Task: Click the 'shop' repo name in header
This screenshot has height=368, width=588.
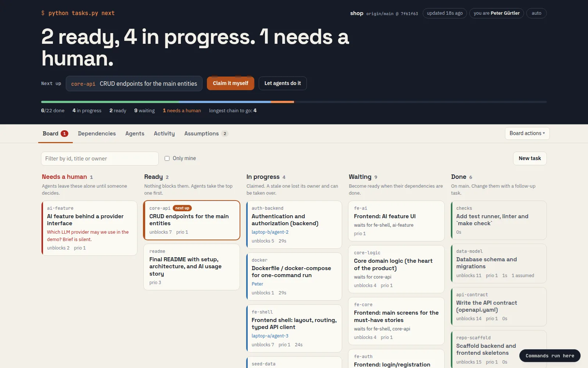Action: tap(356, 13)
